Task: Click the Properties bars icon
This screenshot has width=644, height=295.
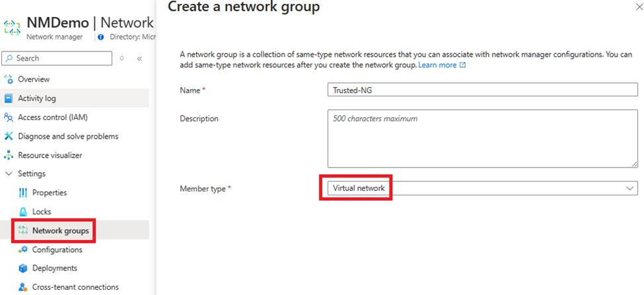Action: click(x=23, y=193)
